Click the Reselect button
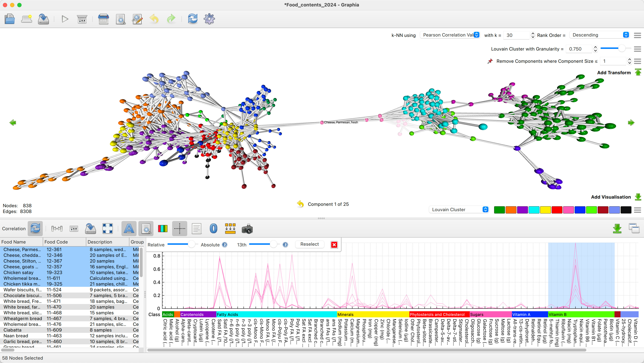The height and width of the screenshot is (363, 644). click(309, 244)
